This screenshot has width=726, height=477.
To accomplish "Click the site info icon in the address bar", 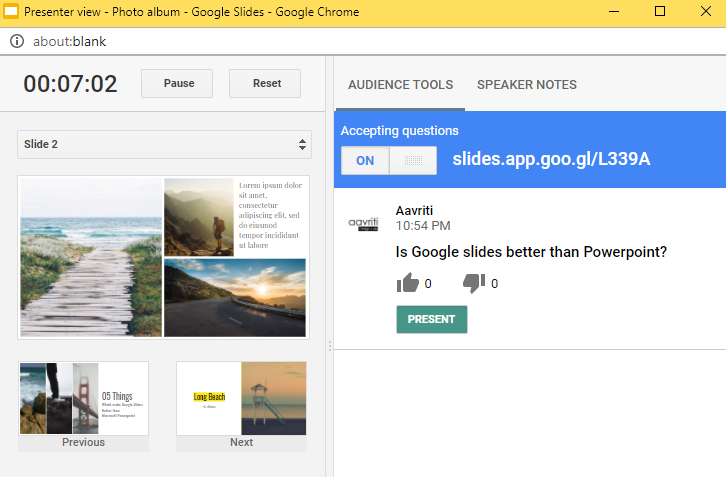I will coord(17,42).
